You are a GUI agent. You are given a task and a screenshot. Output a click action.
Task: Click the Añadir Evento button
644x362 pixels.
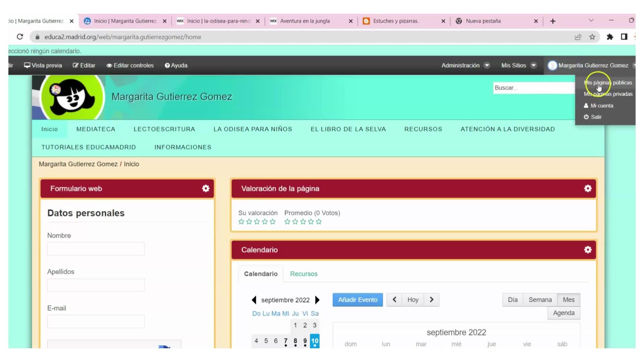[x=358, y=300]
